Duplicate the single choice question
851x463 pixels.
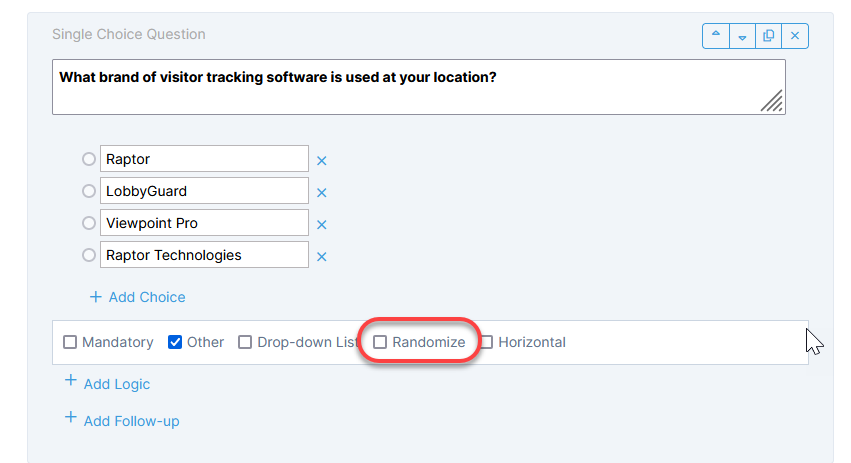click(x=769, y=36)
